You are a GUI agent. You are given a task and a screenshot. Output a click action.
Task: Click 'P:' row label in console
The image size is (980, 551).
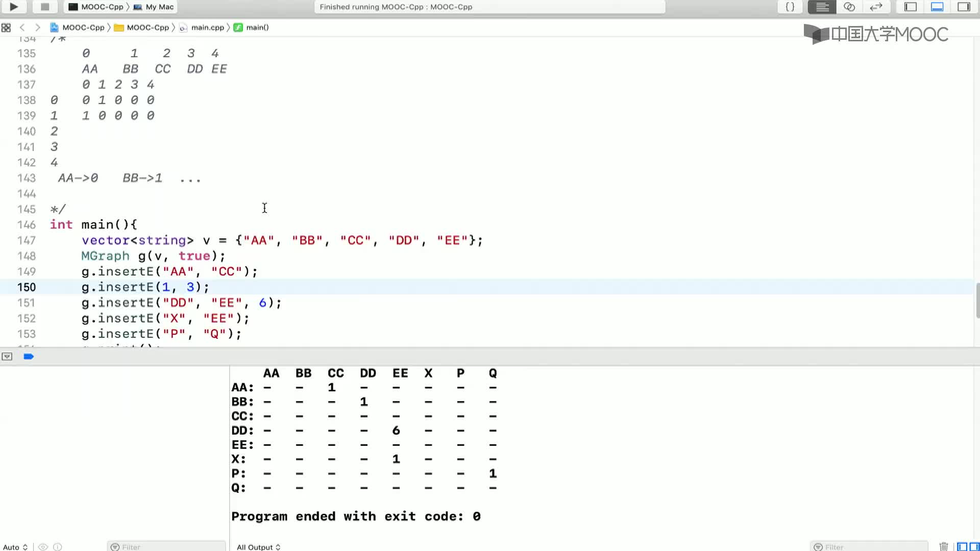click(x=238, y=473)
